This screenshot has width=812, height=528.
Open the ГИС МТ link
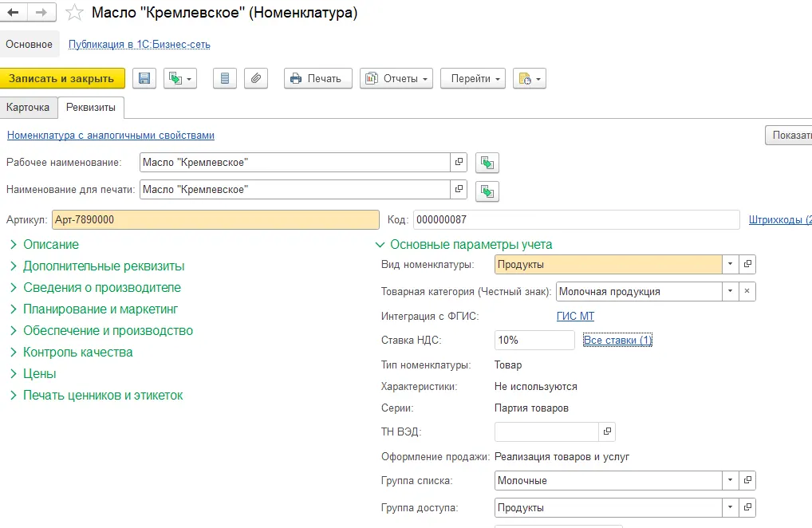575,316
